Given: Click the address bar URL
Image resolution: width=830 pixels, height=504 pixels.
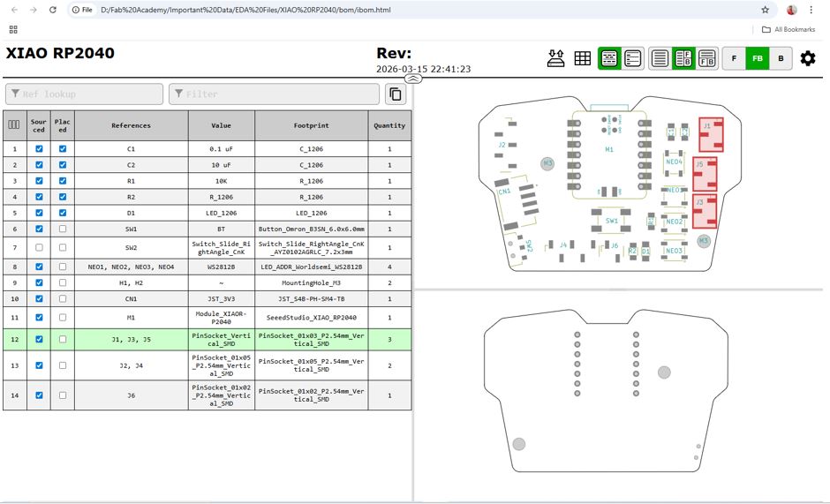Looking at the screenshot, I should pos(245,10).
